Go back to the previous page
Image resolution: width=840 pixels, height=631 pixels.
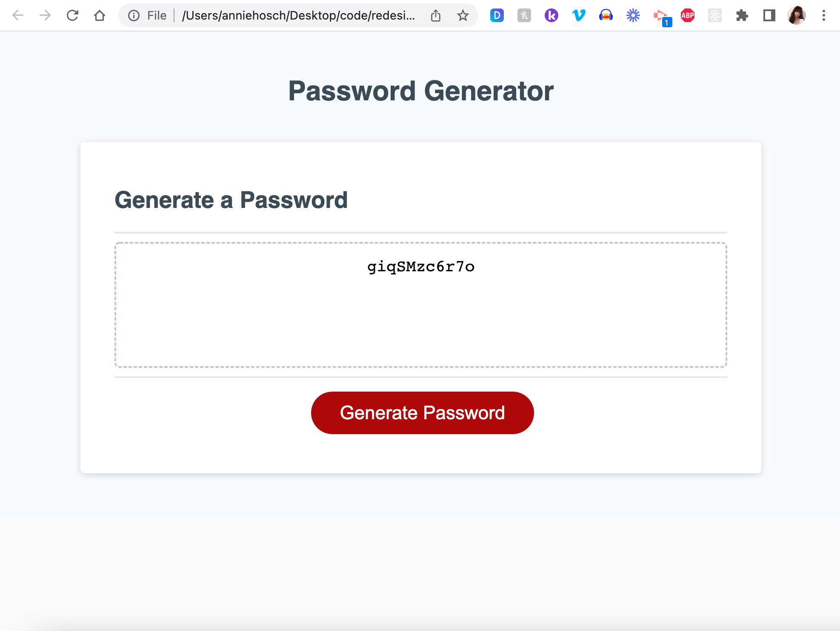(x=18, y=15)
